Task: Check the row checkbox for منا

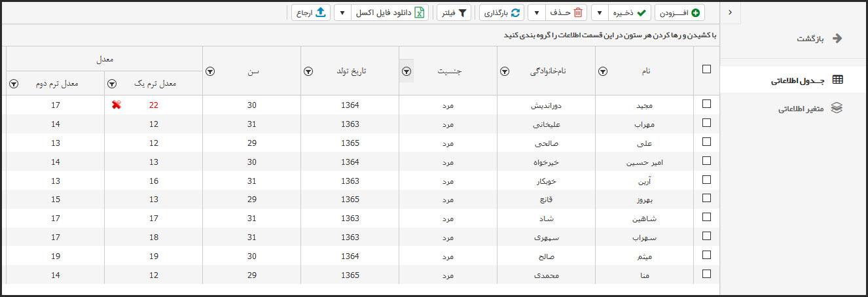Action: [706, 274]
